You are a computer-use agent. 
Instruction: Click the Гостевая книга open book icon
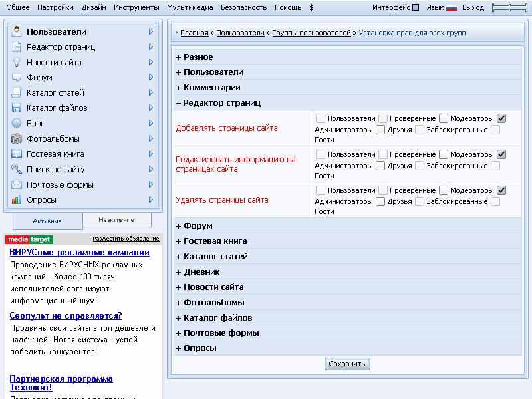(x=16, y=154)
